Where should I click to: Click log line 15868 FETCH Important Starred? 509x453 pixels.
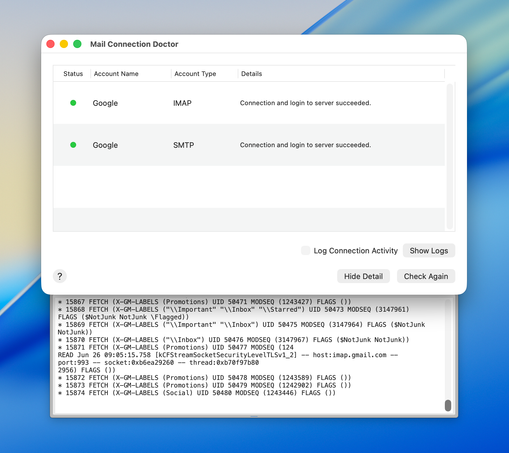pyautogui.click(x=233, y=313)
